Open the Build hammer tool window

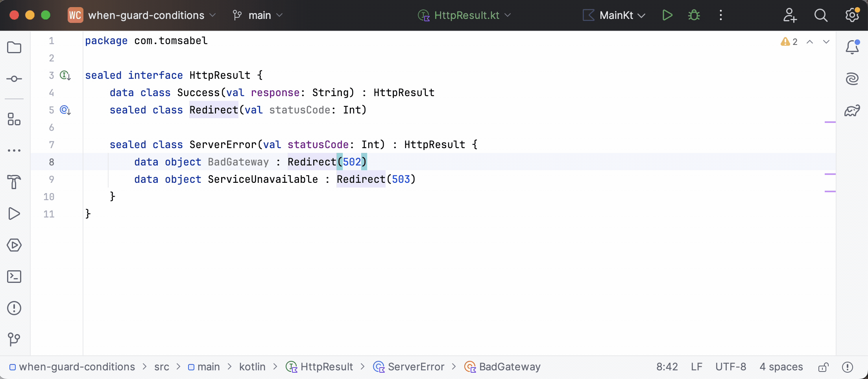(x=14, y=182)
